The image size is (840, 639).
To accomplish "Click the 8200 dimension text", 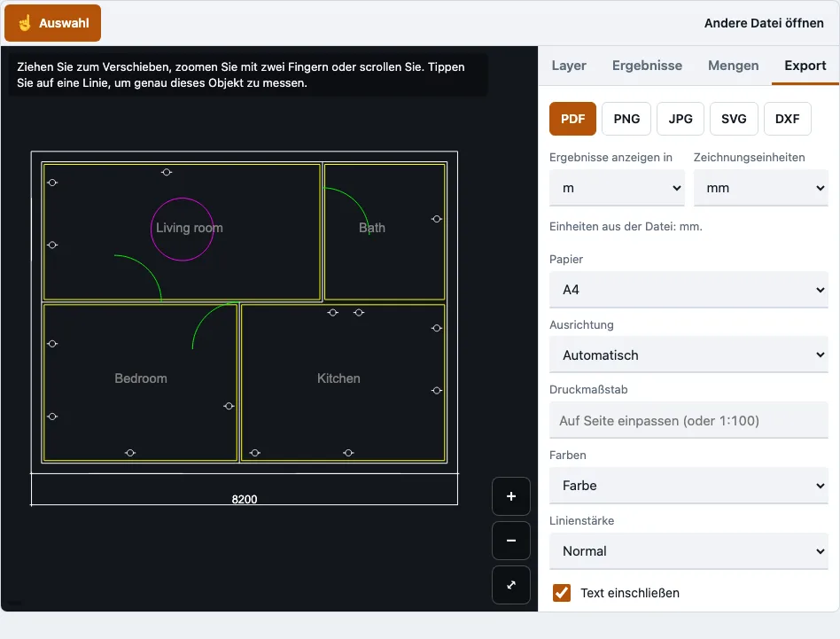I will coord(245,499).
